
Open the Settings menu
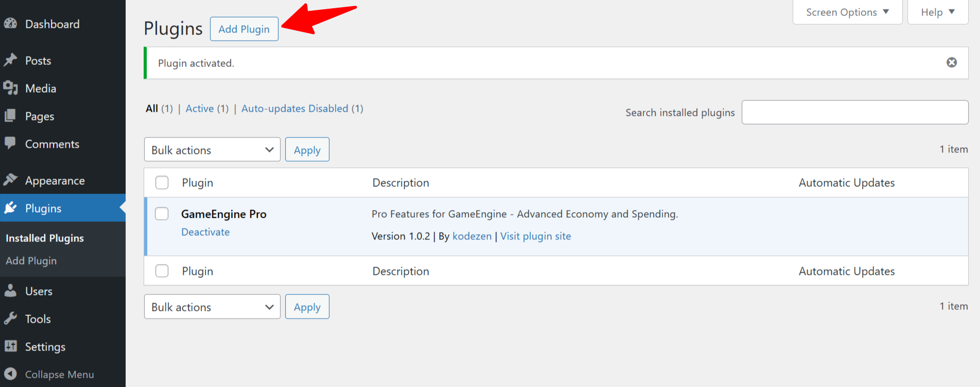(x=45, y=347)
